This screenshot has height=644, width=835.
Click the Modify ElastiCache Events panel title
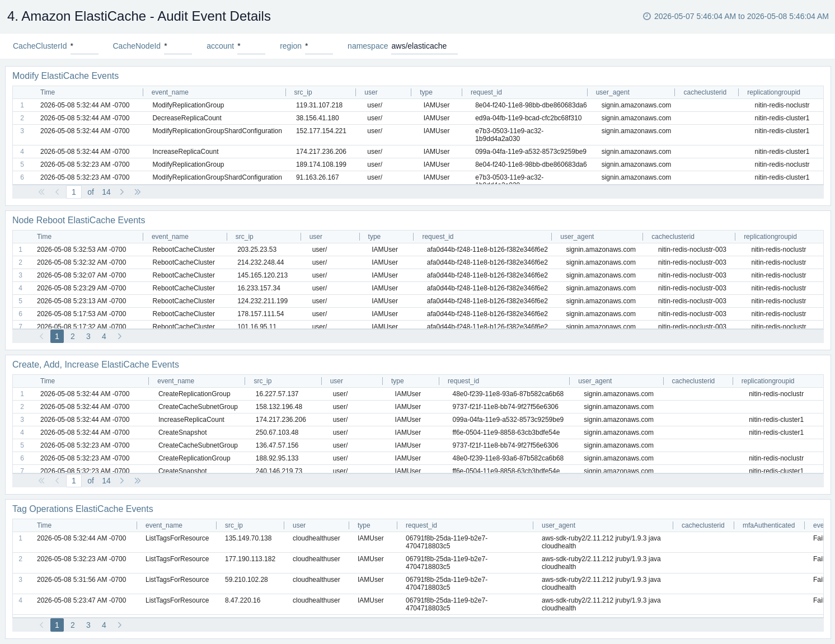[65, 76]
